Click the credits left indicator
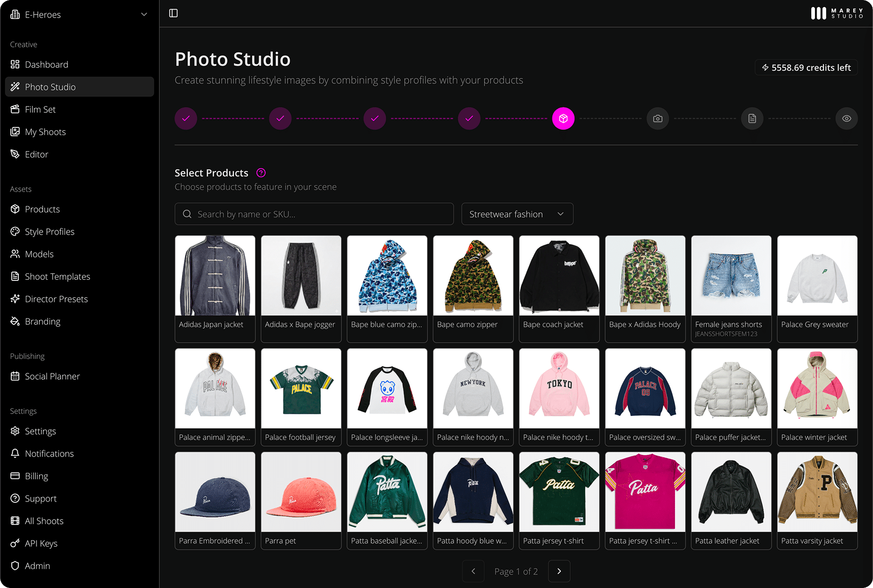This screenshot has height=588, width=873. tap(806, 68)
